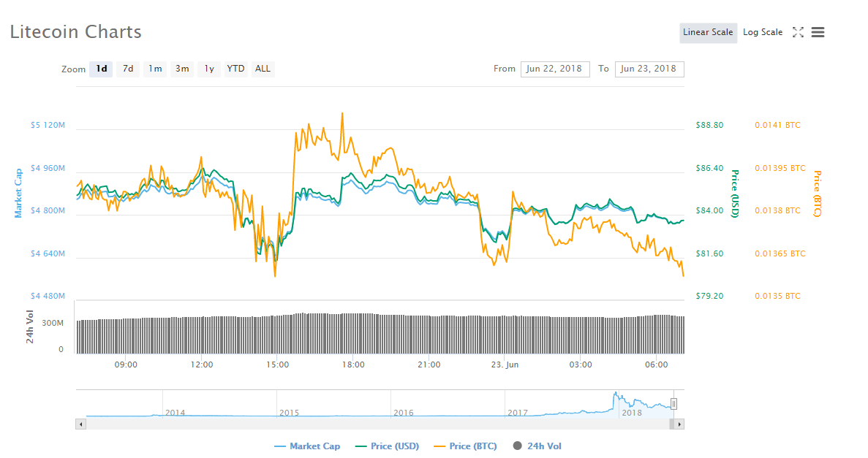The image size is (868, 458).
Task: Click the $86.40 price axis label
Action: (709, 168)
